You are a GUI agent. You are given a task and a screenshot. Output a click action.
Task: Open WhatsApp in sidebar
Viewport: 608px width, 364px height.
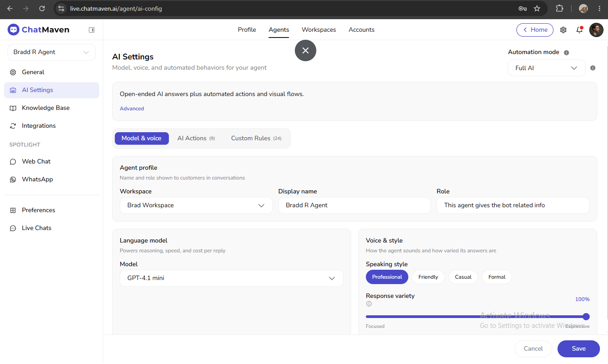click(51, 179)
